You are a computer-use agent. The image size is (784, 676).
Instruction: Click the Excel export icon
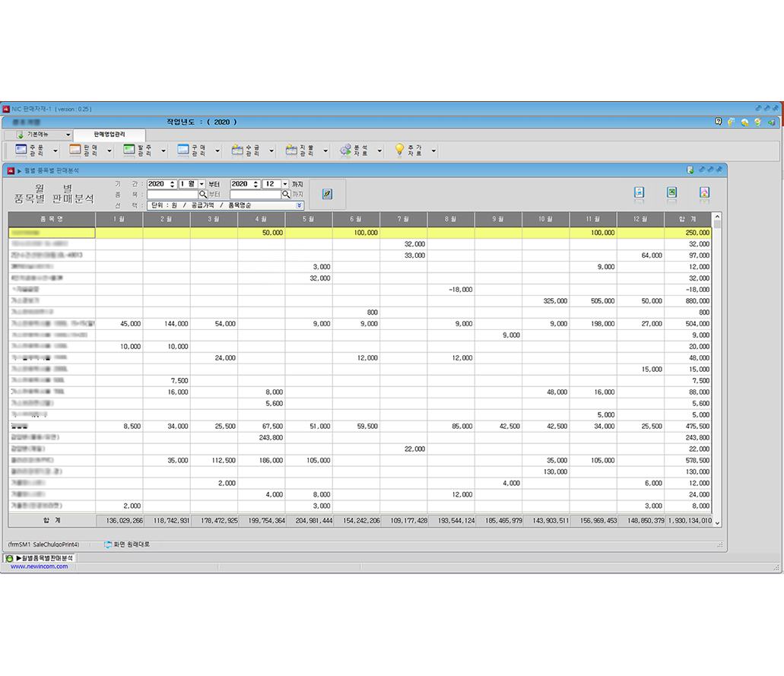click(x=672, y=192)
